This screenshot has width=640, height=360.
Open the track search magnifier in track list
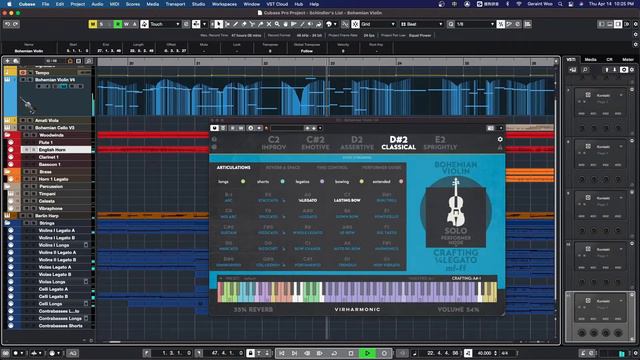88,61
